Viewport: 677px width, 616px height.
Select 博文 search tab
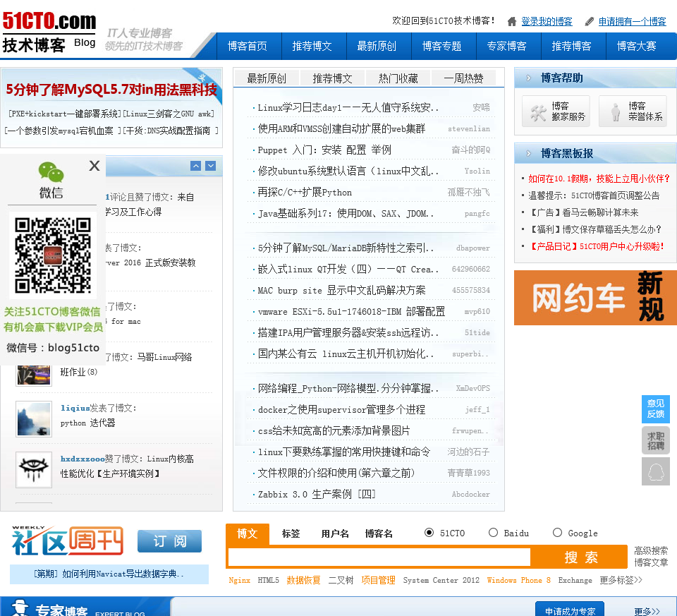248,534
